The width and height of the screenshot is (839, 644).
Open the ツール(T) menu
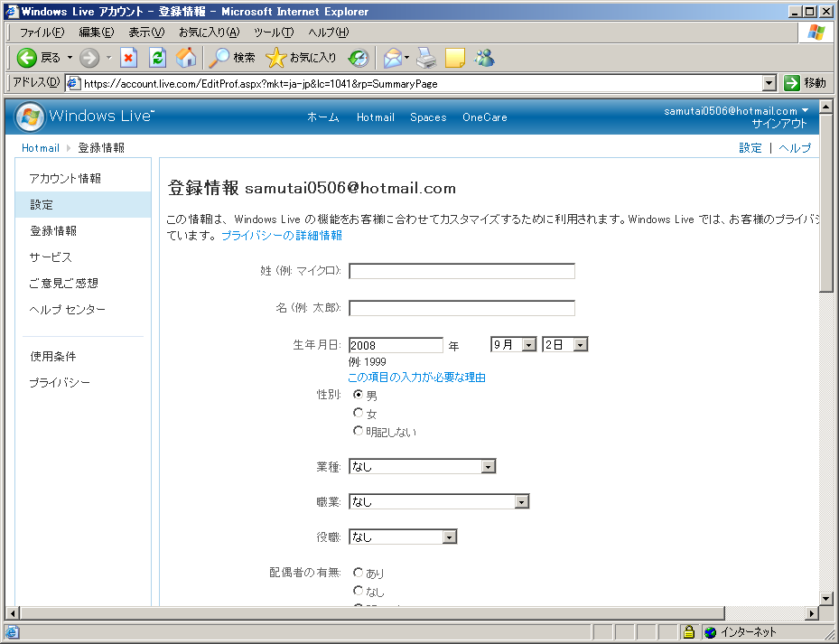pos(274,33)
